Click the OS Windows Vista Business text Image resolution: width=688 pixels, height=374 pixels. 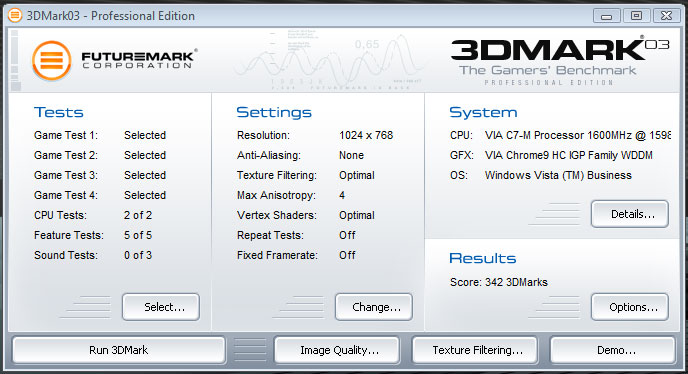tap(558, 175)
